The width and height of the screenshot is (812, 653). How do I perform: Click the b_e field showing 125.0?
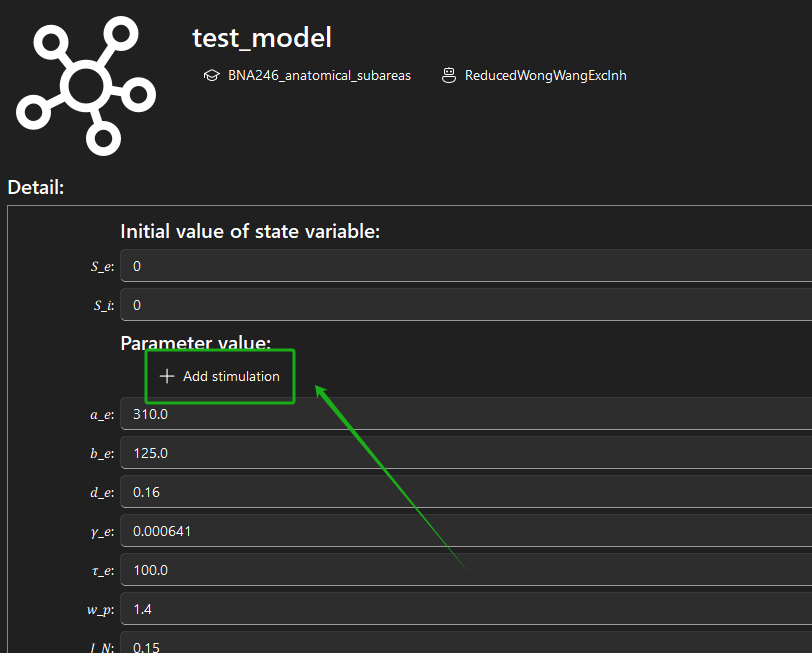click(466, 453)
